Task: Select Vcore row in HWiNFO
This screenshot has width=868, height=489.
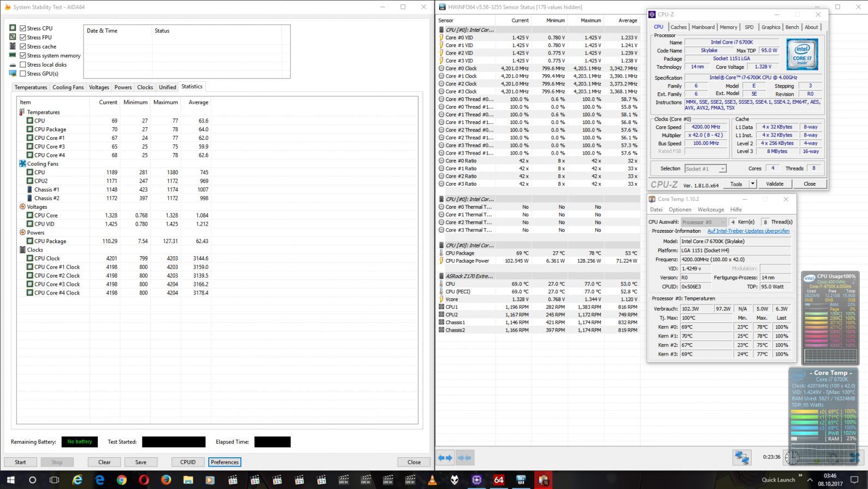Action: point(539,299)
